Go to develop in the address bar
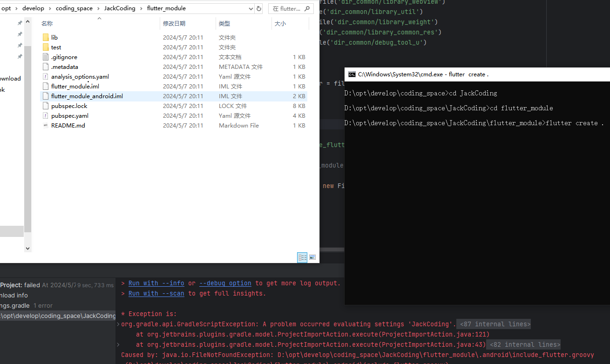The width and height of the screenshot is (610, 364). click(x=33, y=8)
